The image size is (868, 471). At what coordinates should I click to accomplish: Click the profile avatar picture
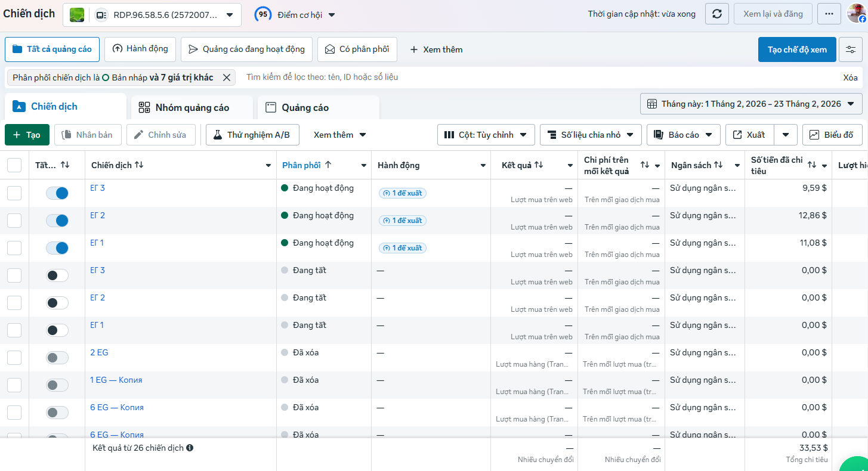coord(857,14)
